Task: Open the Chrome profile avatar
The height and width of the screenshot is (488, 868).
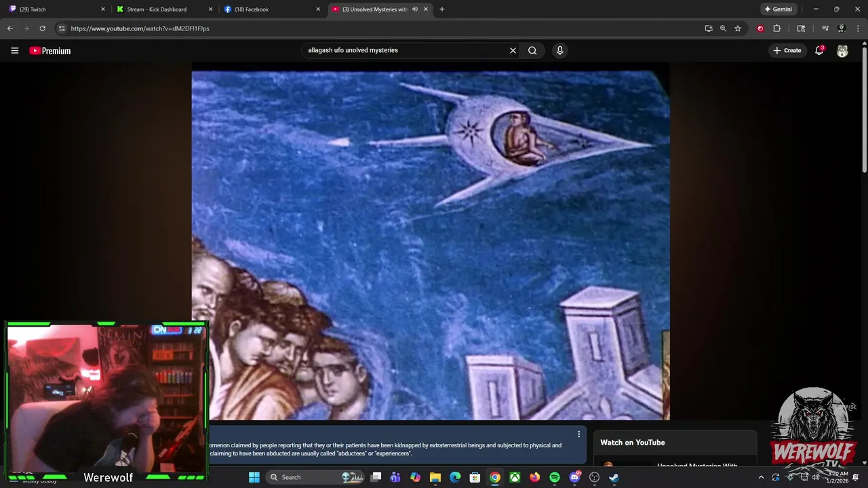Action: coord(842,28)
